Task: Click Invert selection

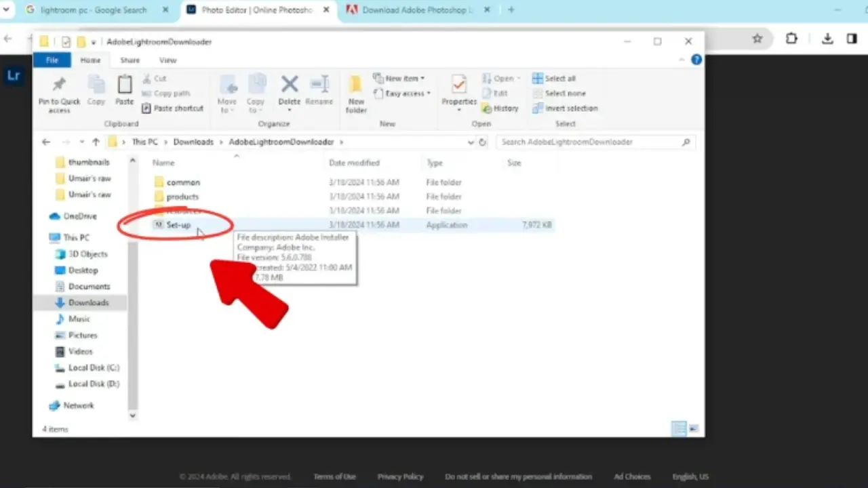Action: point(566,108)
